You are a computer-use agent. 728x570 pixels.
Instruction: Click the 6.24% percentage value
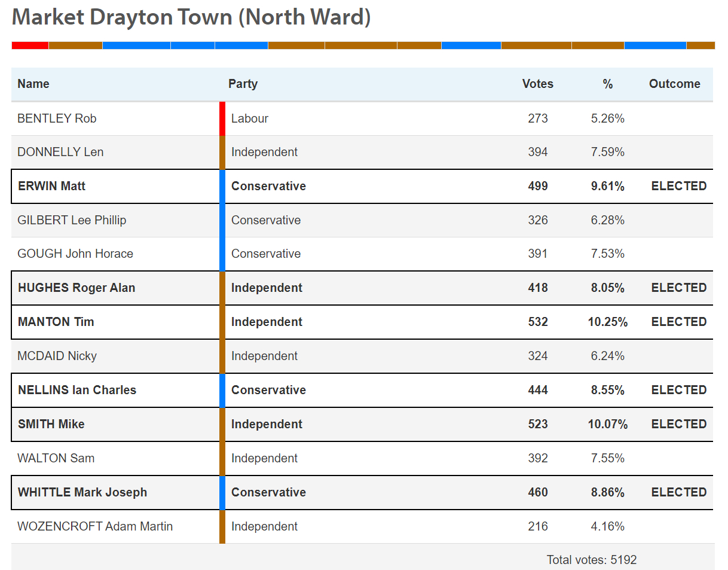click(x=608, y=356)
